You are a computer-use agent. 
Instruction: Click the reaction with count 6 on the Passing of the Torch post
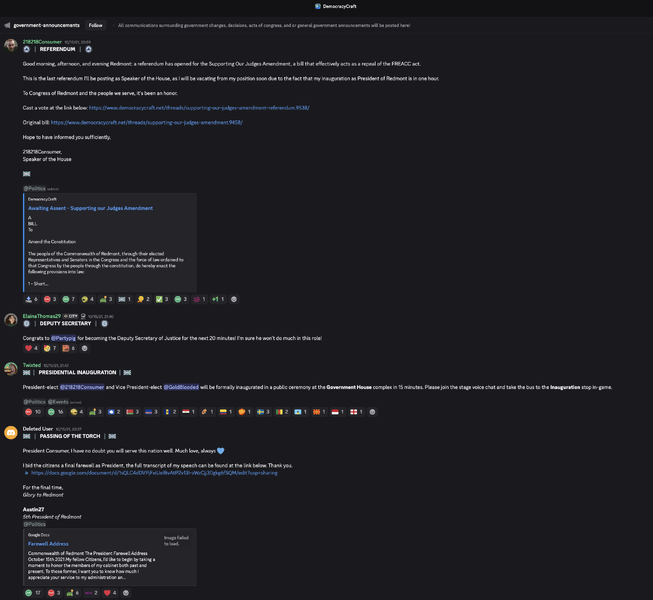tap(73, 593)
